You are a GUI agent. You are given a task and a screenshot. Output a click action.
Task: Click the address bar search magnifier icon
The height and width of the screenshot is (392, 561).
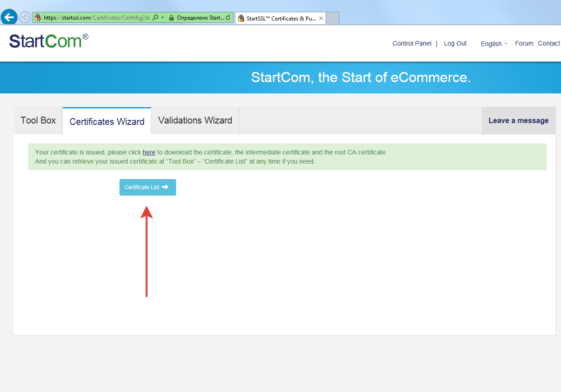click(x=156, y=18)
